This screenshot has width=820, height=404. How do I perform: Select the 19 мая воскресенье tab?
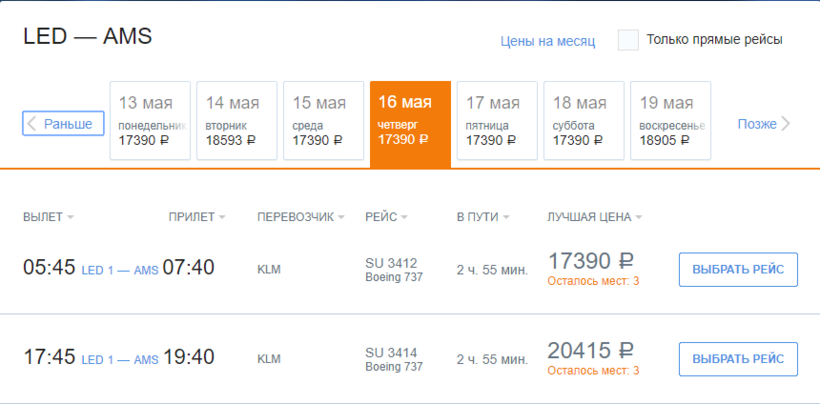click(x=671, y=121)
